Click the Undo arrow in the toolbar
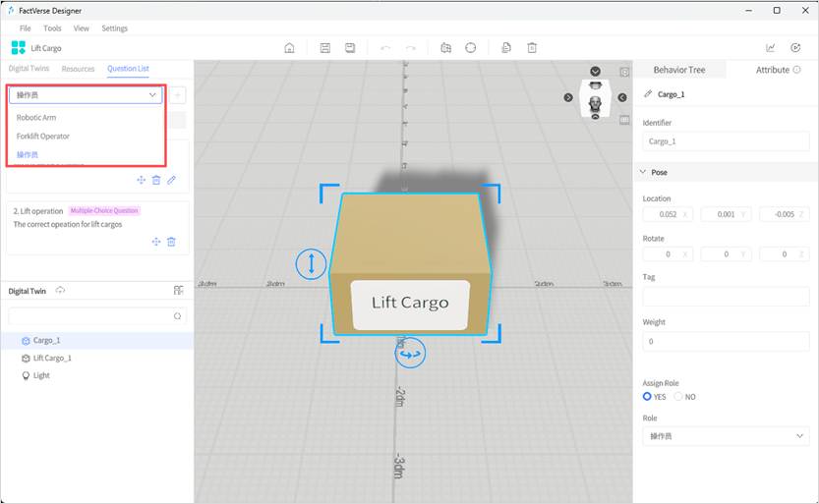The image size is (819, 504). 384,48
